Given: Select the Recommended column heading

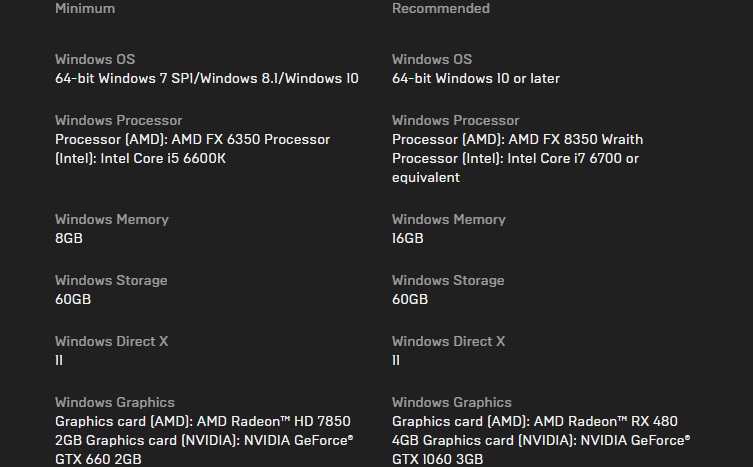Looking at the screenshot, I should [x=440, y=9].
